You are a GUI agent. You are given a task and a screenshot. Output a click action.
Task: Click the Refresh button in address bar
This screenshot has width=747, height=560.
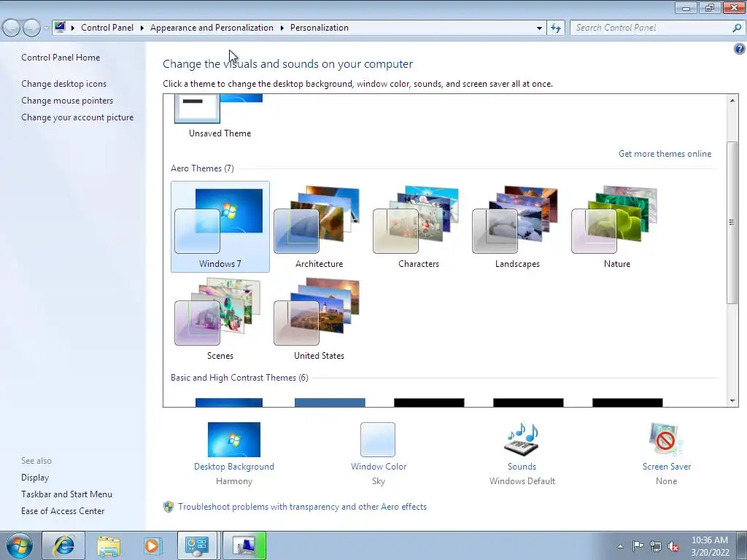coord(555,28)
